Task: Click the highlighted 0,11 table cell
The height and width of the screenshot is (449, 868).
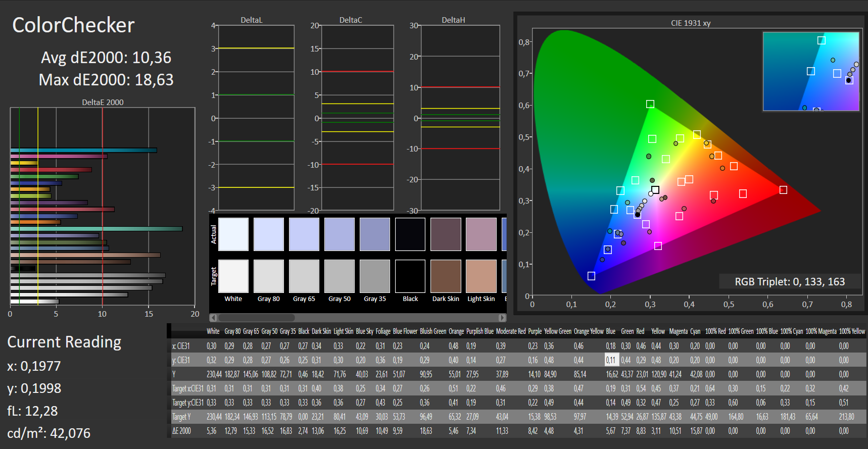Action: coord(611,360)
